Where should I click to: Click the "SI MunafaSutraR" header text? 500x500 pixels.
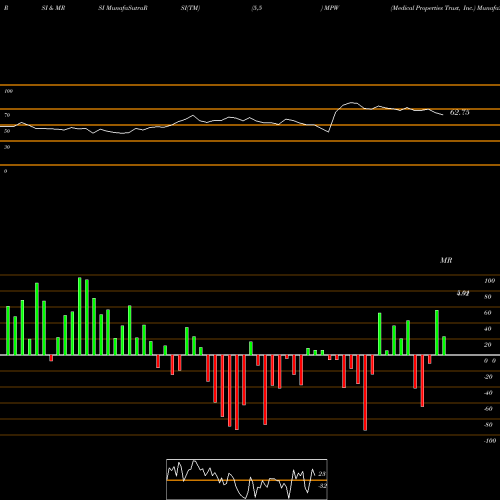click(x=123, y=8)
